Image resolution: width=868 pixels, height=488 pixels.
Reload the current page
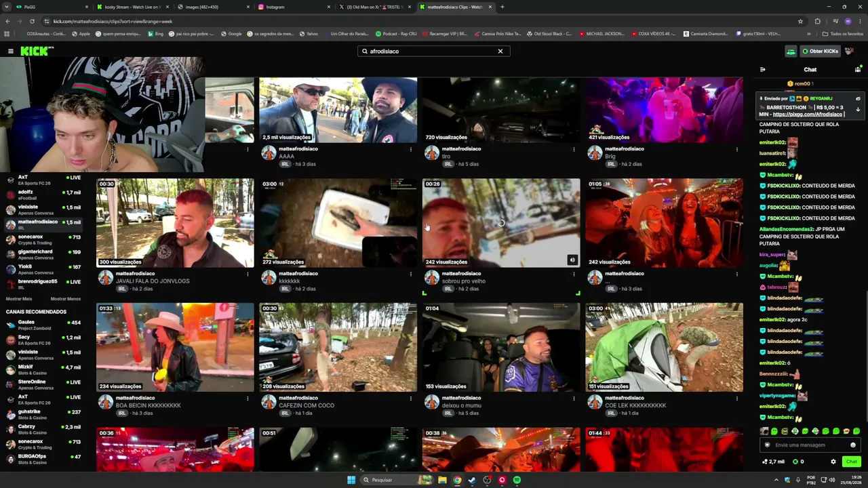32,21
